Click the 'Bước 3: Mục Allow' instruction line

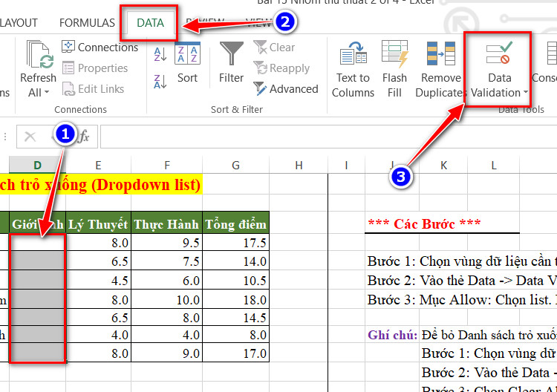click(x=462, y=300)
